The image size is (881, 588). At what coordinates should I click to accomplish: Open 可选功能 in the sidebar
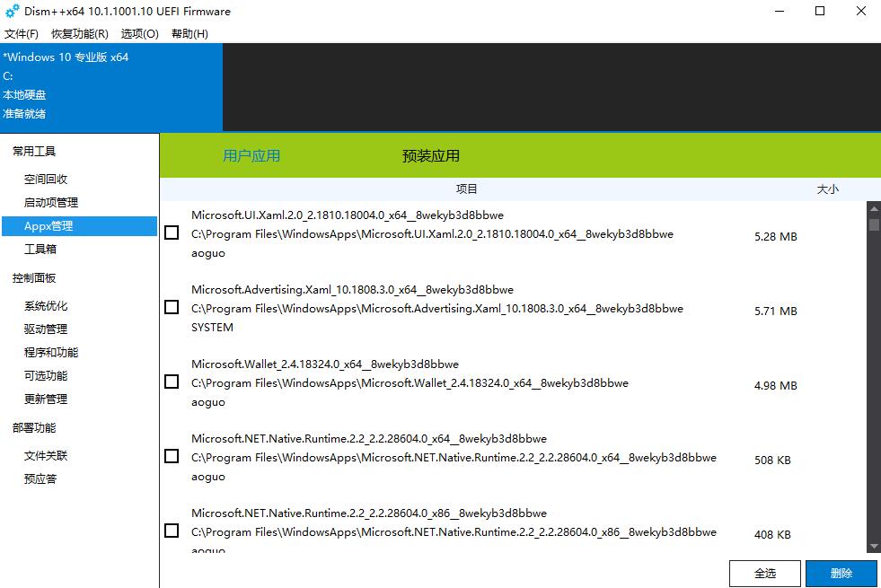click(46, 376)
